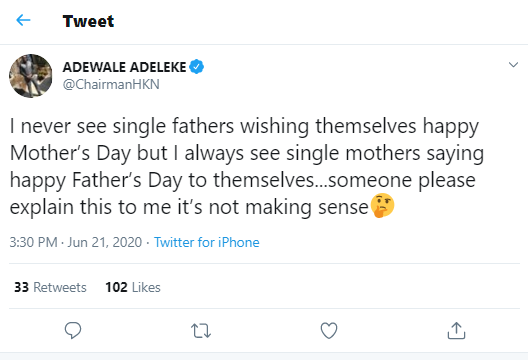The image size is (528, 360).
Task: View the 102 Likes list
Action: coord(133,287)
